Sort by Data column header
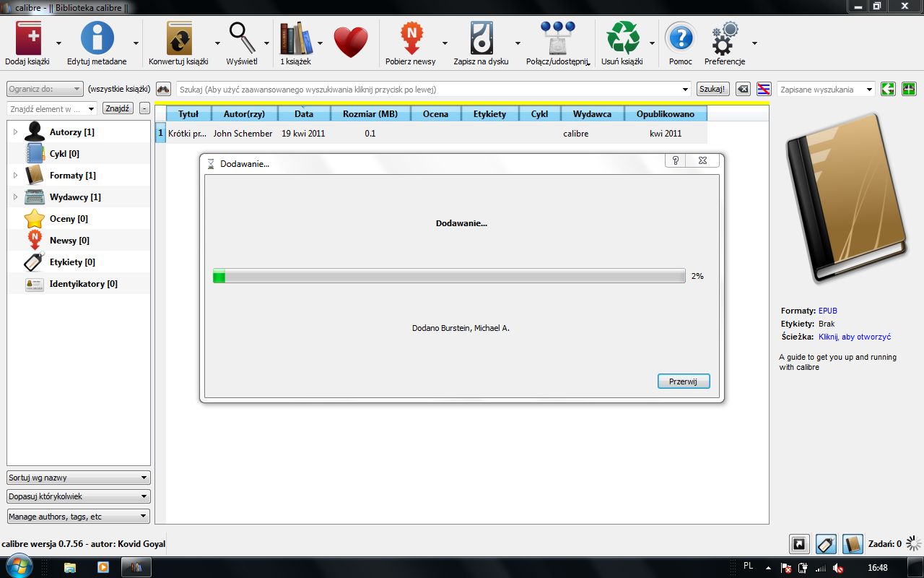924x578 pixels. pyautogui.click(x=304, y=114)
